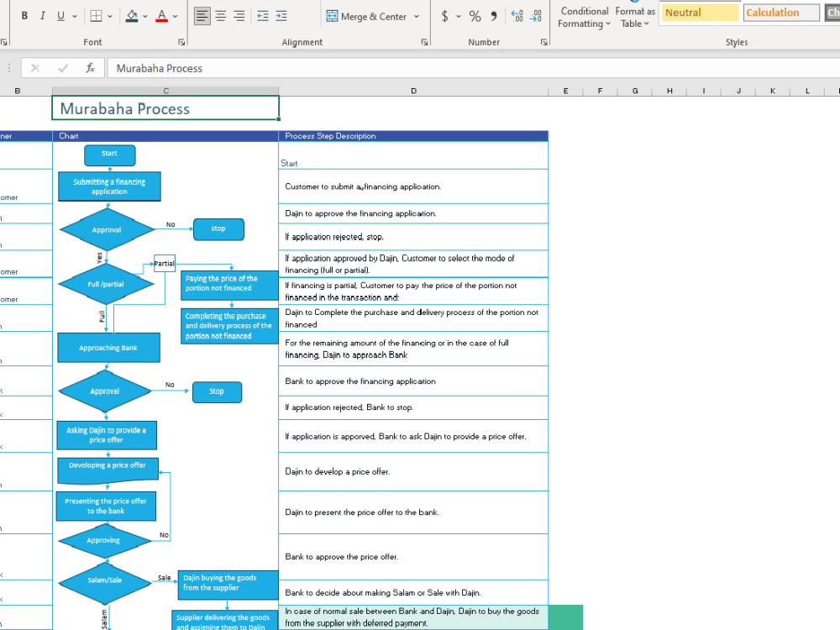The image size is (840, 630).
Task: Select Asking Dajin to provide price offer shape
Action: [x=107, y=435]
